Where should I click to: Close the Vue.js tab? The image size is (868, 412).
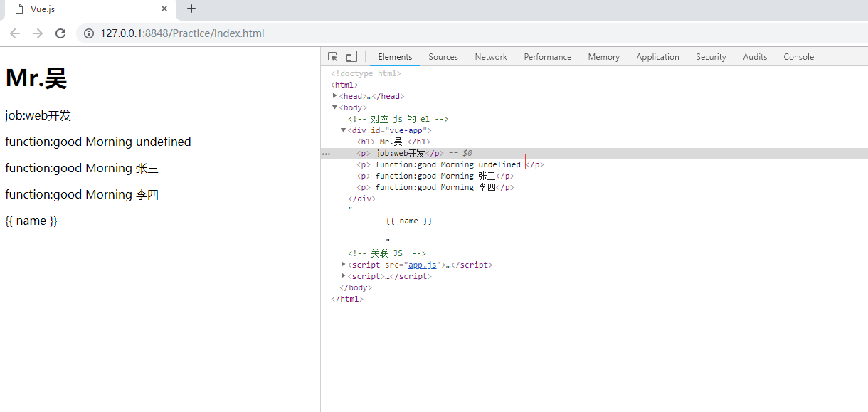pos(164,9)
